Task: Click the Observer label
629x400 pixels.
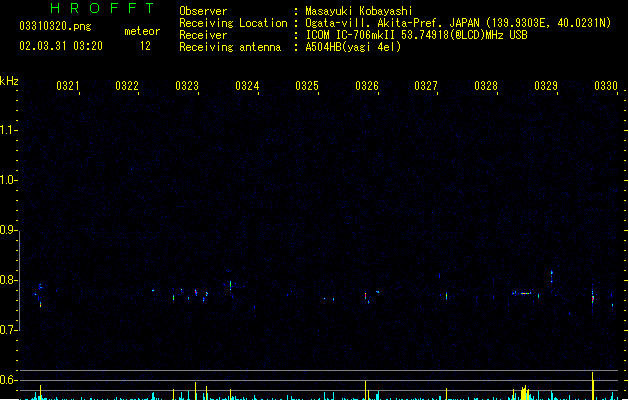Action: pyautogui.click(x=203, y=11)
